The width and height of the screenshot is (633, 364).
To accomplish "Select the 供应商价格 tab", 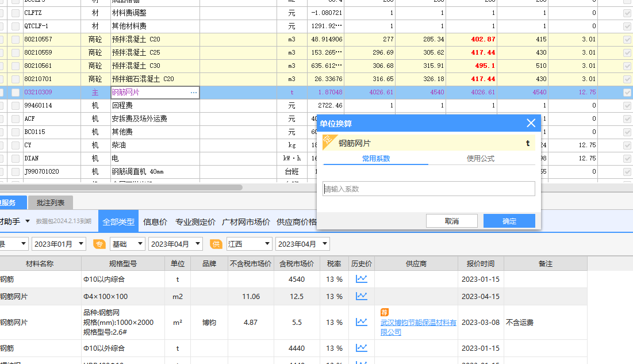I will click(x=296, y=222).
